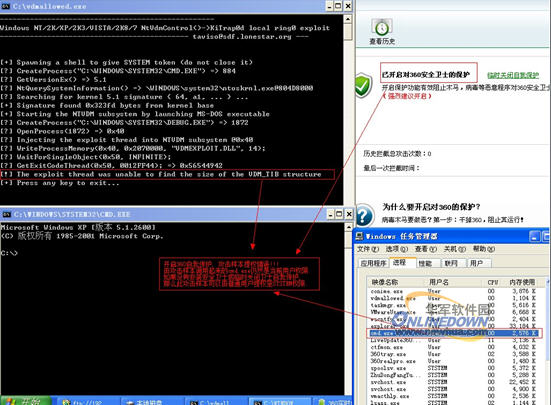The width and height of the screenshot is (551, 405).
Task: Click the 临时关闭自我保护 link
Action: (513, 75)
